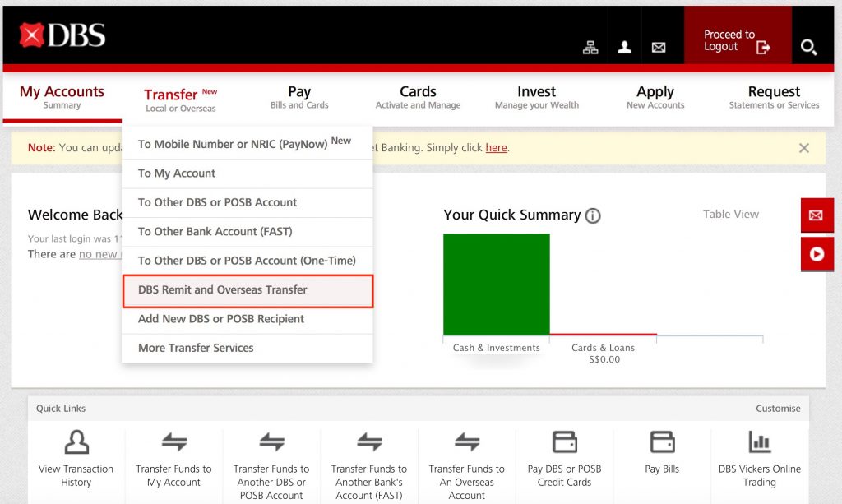
Task: Open the Cards Activate and Manage menu
Action: 418,97
